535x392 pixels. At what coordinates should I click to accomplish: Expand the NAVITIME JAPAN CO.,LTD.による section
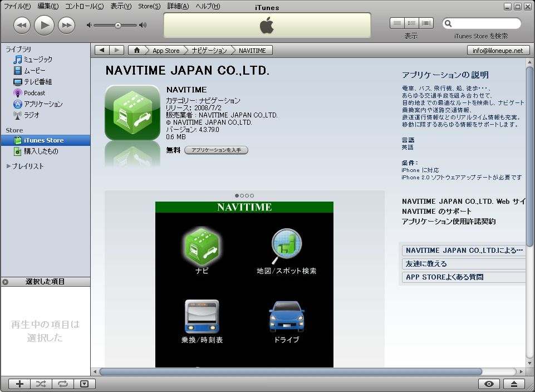[x=464, y=251]
